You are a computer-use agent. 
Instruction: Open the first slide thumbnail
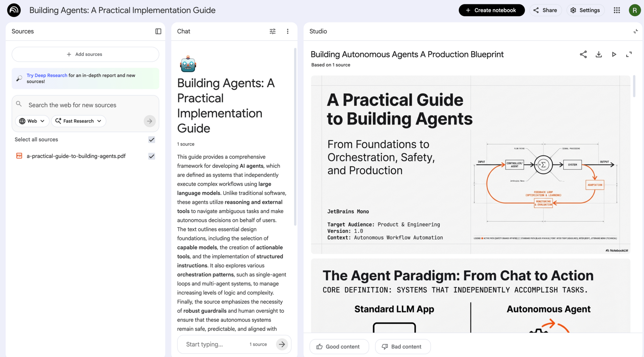click(470, 165)
